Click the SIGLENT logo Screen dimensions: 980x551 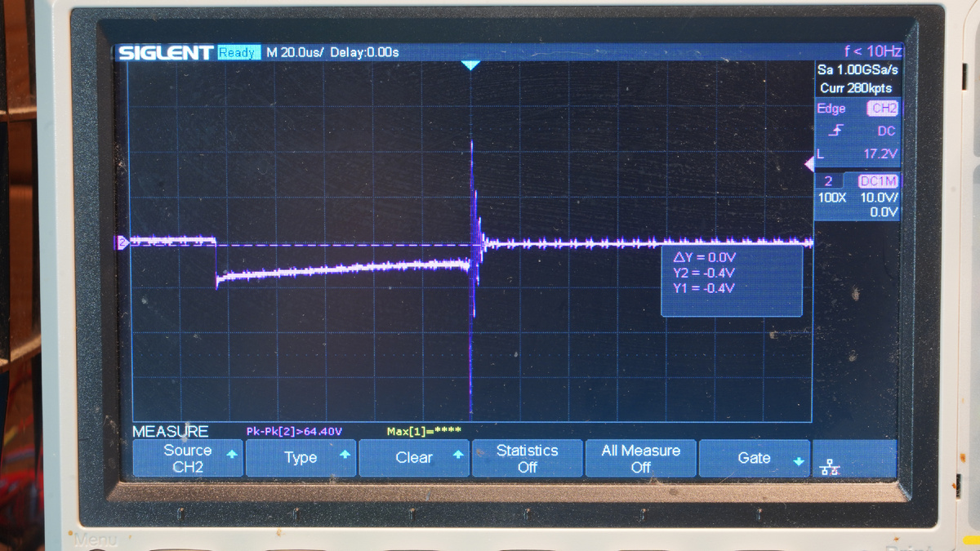click(167, 53)
